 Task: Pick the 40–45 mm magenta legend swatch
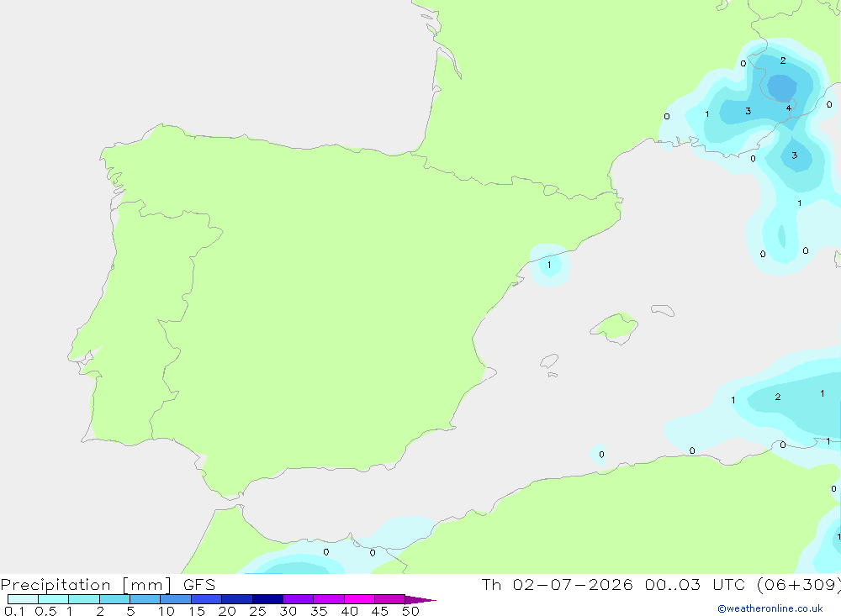[359, 599]
